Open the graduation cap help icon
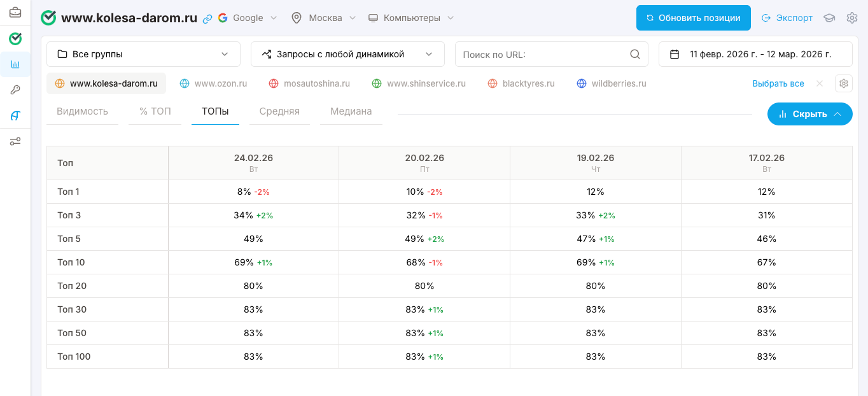 [829, 18]
